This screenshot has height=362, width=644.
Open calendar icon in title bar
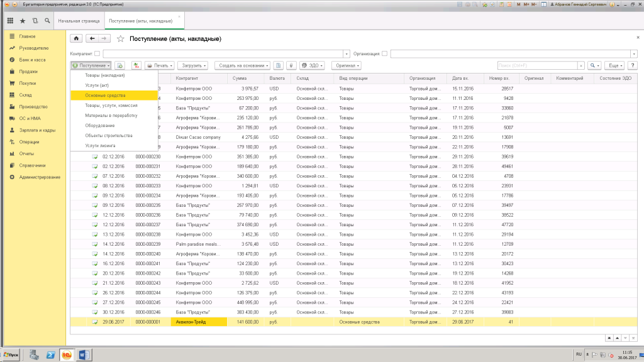509,4
